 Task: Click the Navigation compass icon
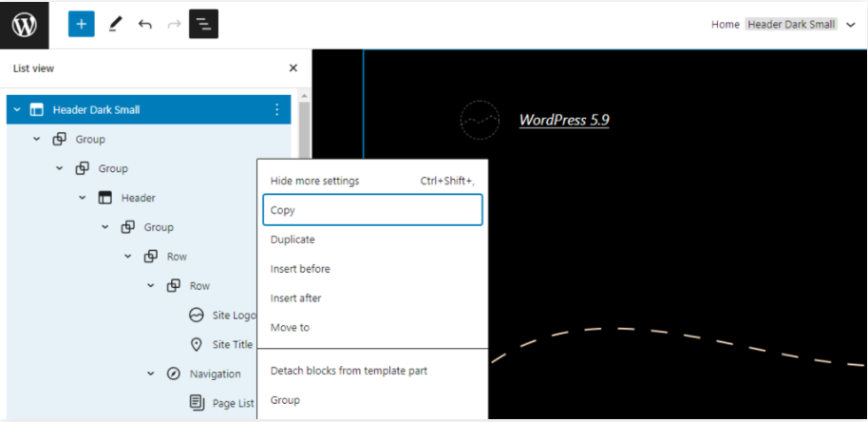[x=174, y=374]
